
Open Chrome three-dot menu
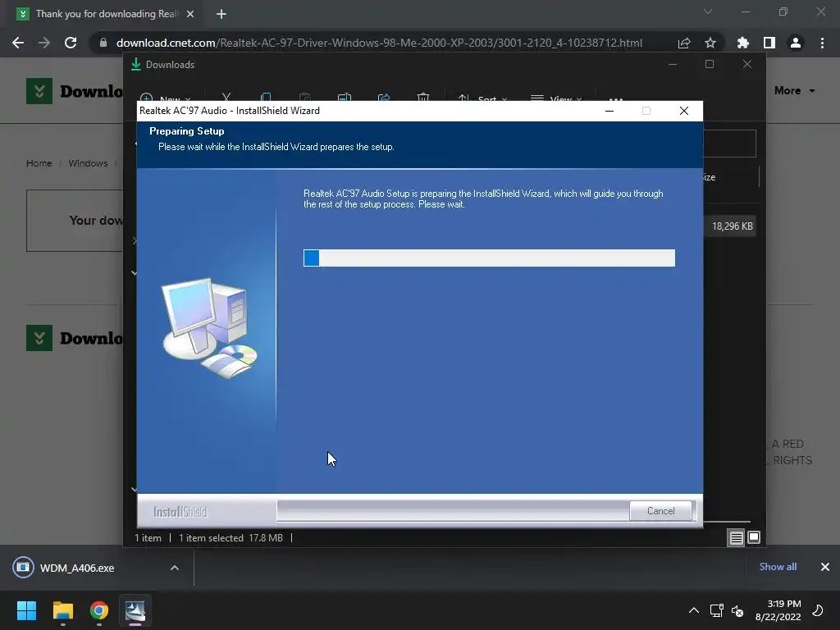822,43
